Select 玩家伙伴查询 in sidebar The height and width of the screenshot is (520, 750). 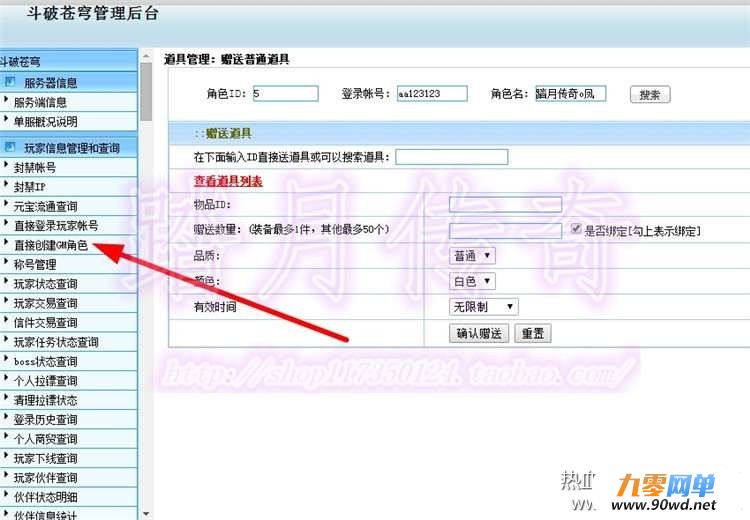tap(45, 477)
